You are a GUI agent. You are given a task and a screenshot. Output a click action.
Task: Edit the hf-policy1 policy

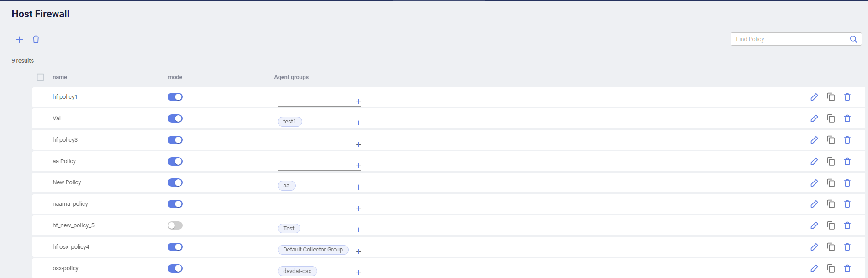814,97
